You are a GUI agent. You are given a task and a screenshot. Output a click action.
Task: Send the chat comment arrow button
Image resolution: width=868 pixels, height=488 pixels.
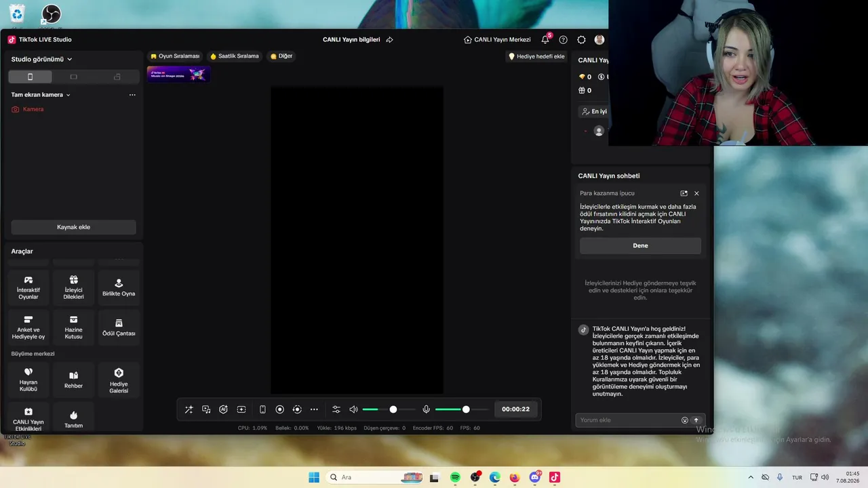click(x=696, y=420)
